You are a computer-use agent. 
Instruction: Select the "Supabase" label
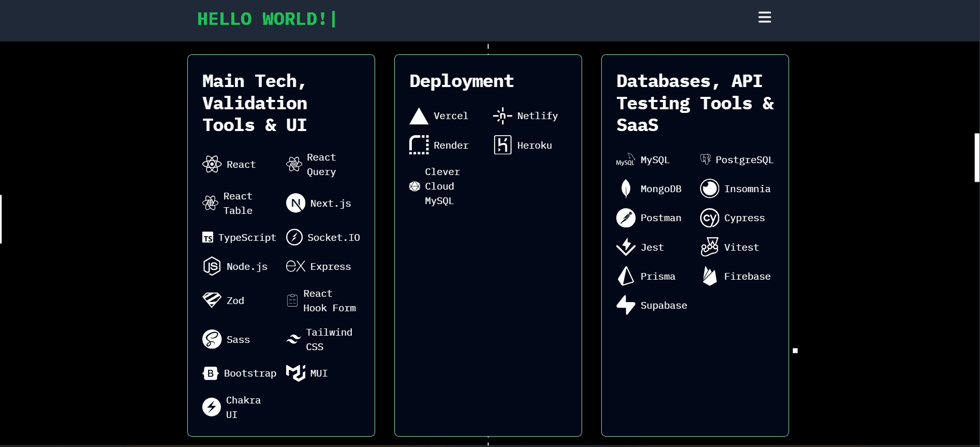[664, 305]
